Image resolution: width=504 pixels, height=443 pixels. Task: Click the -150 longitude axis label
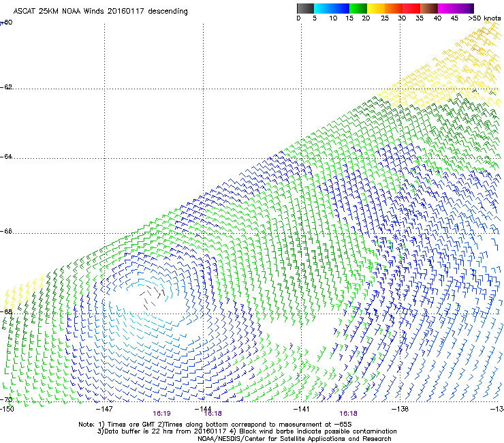7,408
